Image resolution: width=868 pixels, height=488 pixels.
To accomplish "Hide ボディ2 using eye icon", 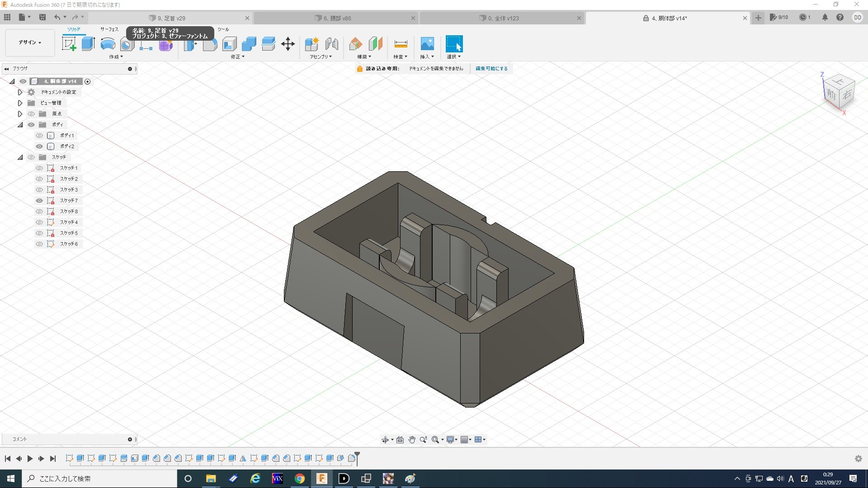I will [x=39, y=146].
